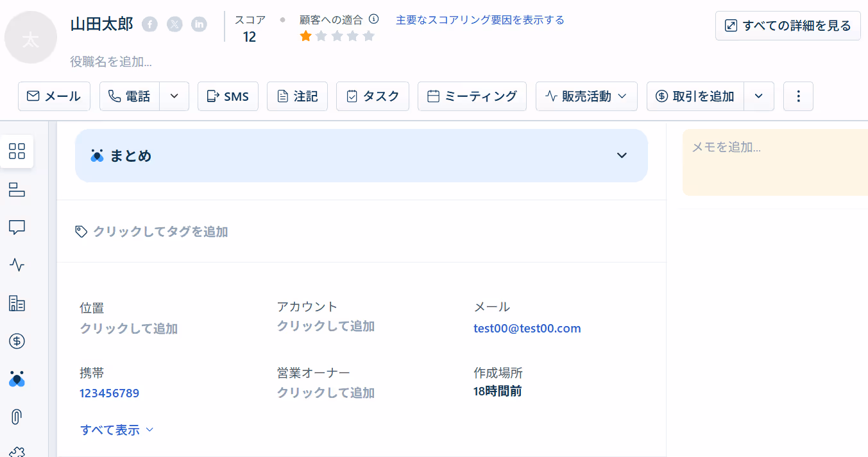Open 主要なスコアリング要因を表示する link

[x=480, y=20]
